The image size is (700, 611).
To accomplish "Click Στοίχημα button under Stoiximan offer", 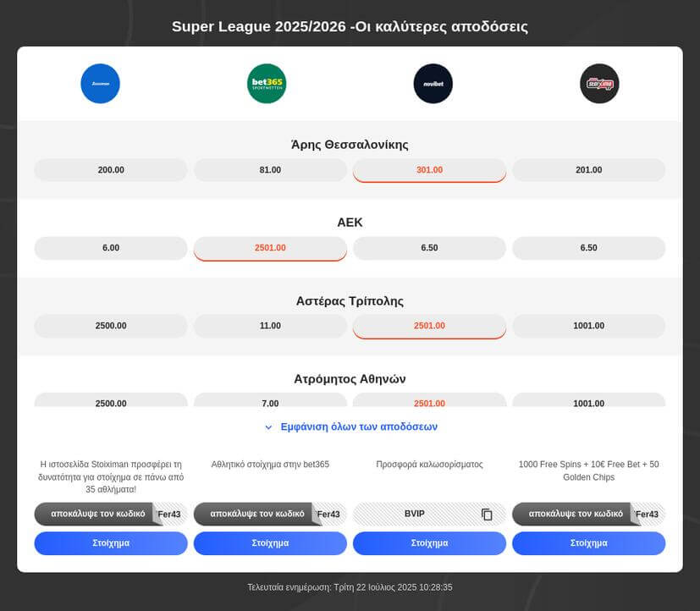I will pos(111,543).
